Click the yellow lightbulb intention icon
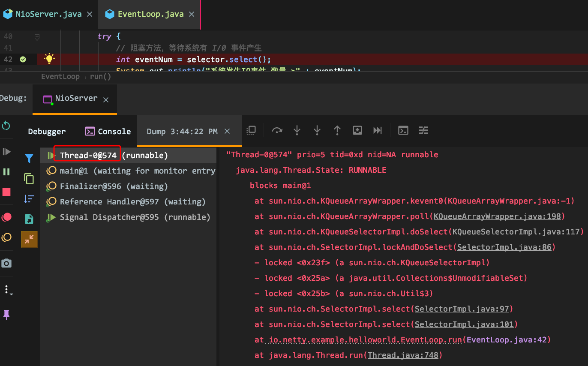The height and width of the screenshot is (366, 588). click(x=49, y=59)
